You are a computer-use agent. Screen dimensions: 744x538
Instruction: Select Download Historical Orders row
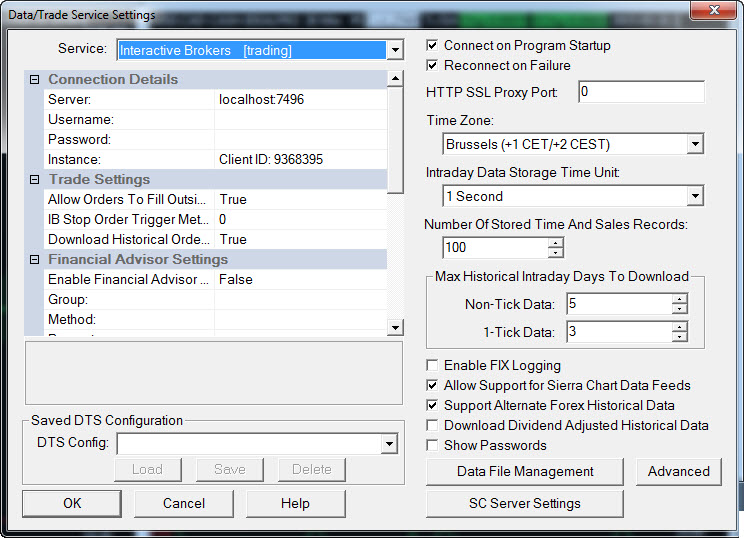click(x=215, y=239)
